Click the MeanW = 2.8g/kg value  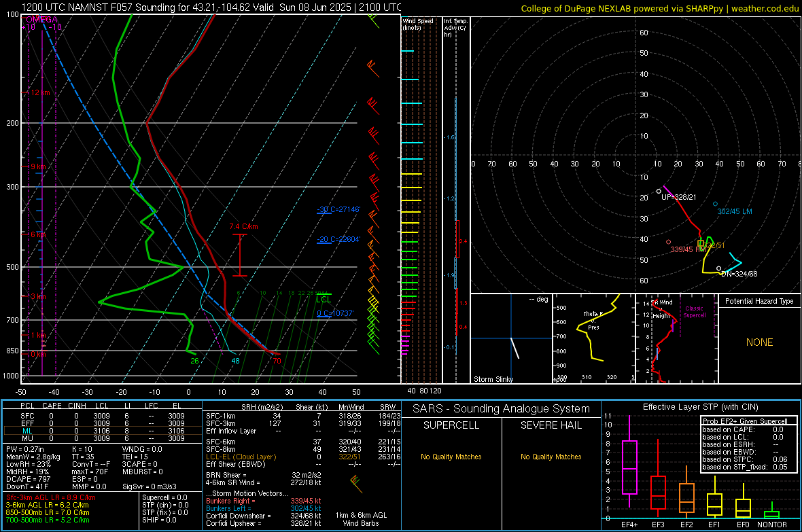tap(33, 457)
